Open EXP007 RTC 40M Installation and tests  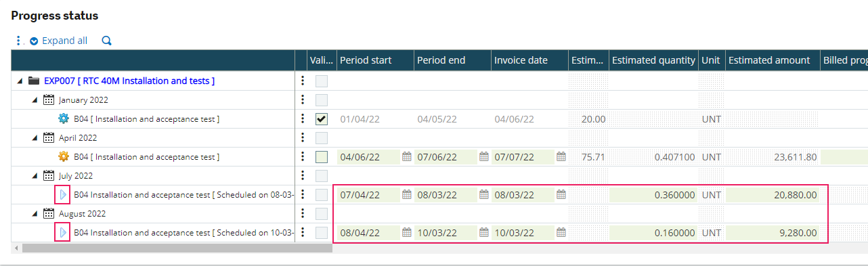(x=129, y=81)
